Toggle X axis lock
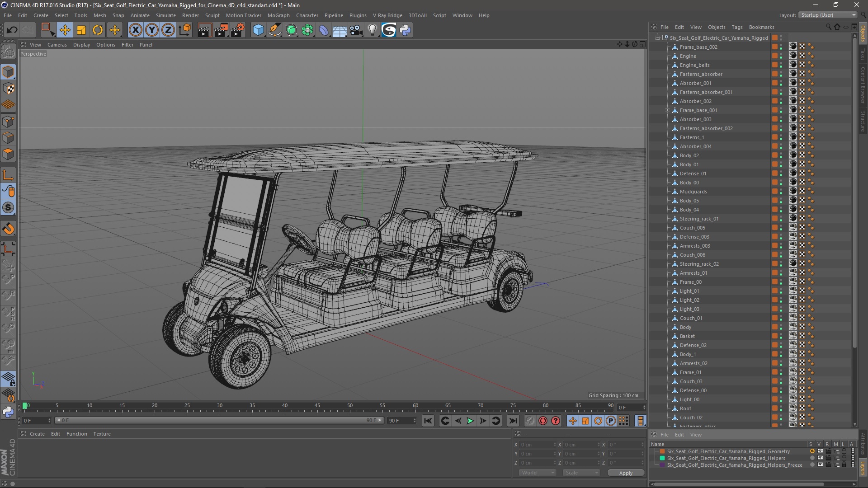Image resolution: width=868 pixels, height=488 pixels. (135, 30)
